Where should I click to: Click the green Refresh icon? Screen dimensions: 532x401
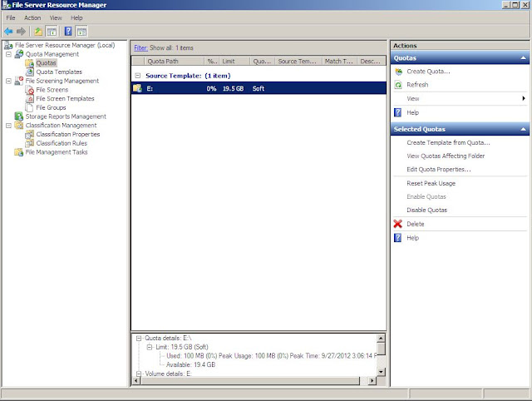click(x=398, y=85)
